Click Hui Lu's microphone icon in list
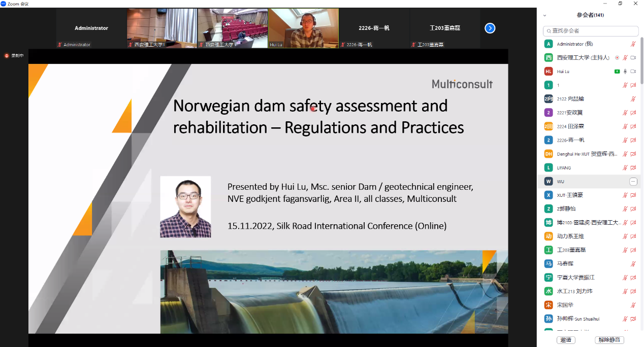644x347 pixels. click(625, 72)
